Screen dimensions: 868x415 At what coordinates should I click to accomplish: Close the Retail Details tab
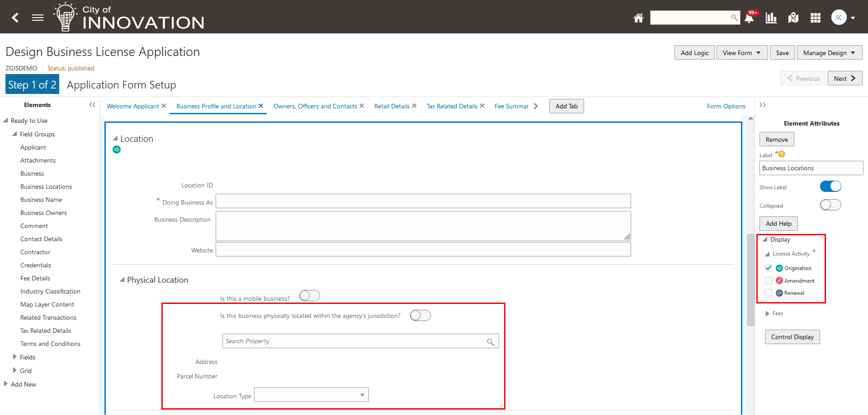point(414,106)
